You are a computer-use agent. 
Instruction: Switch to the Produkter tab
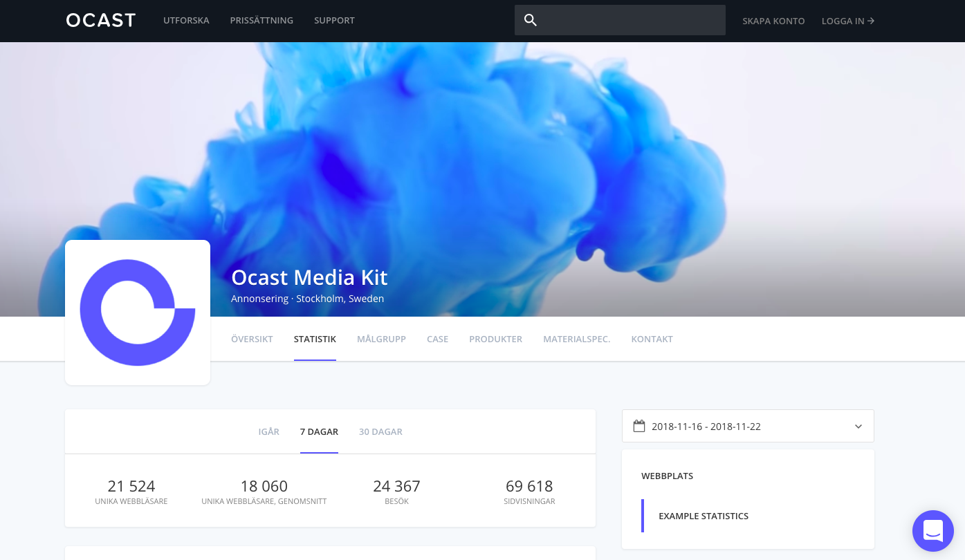click(495, 339)
